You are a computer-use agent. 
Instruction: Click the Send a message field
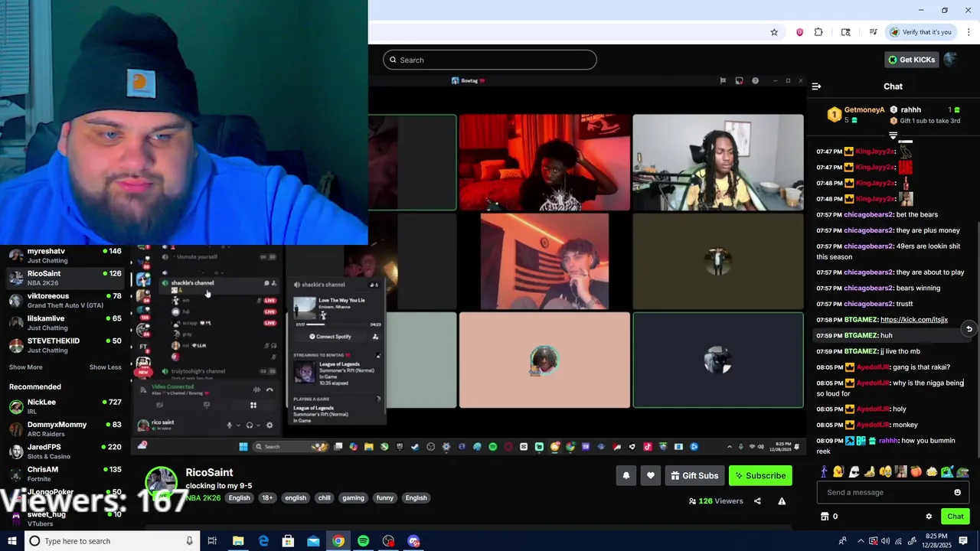point(894,492)
